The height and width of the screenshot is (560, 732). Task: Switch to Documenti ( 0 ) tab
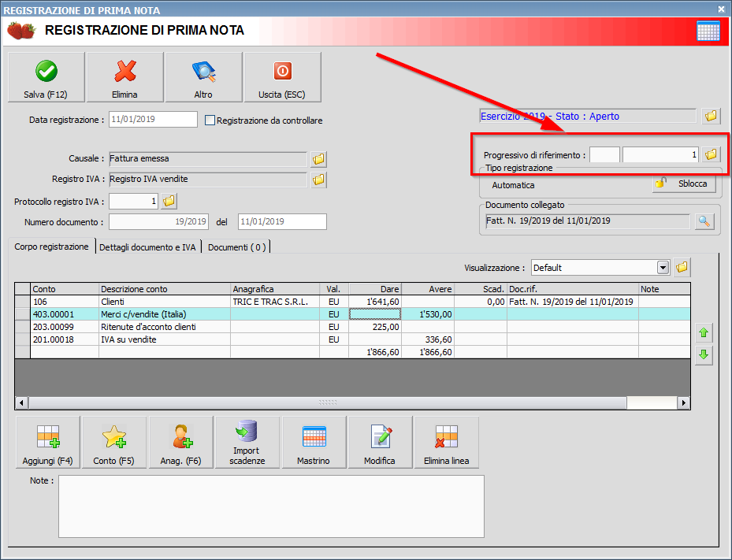pyautogui.click(x=236, y=247)
